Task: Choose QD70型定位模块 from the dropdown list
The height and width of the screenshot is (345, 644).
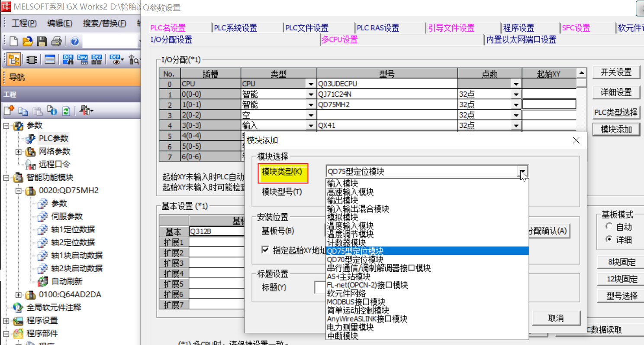Action: [x=355, y=260]
